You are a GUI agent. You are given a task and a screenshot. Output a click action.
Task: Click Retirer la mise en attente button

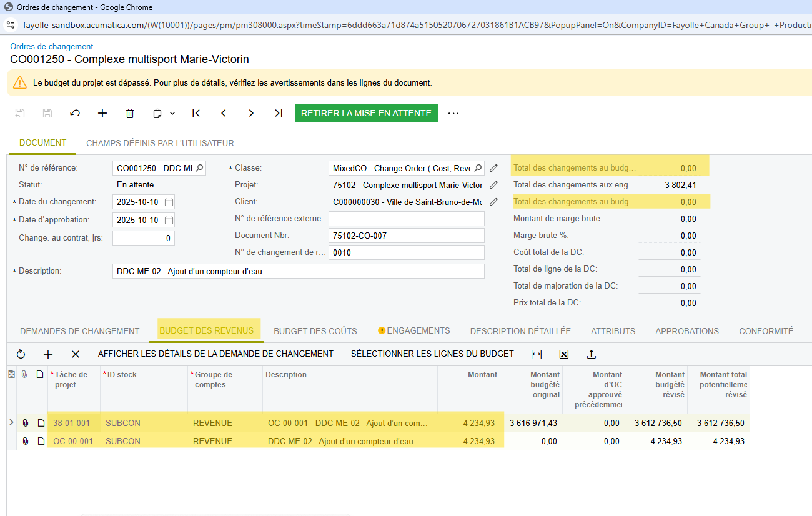pos(366,113)
